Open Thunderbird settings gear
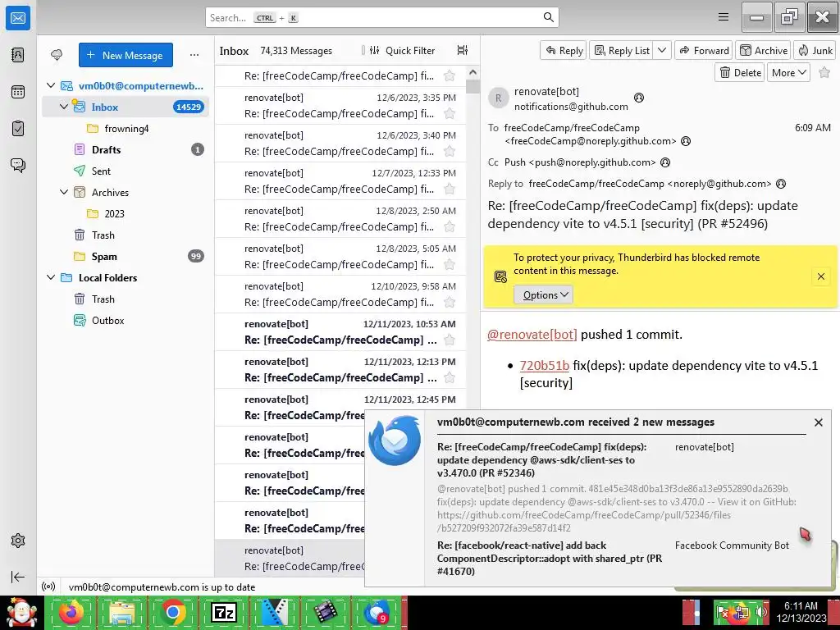This screenshot has width=840, height=630. point(18,541)
